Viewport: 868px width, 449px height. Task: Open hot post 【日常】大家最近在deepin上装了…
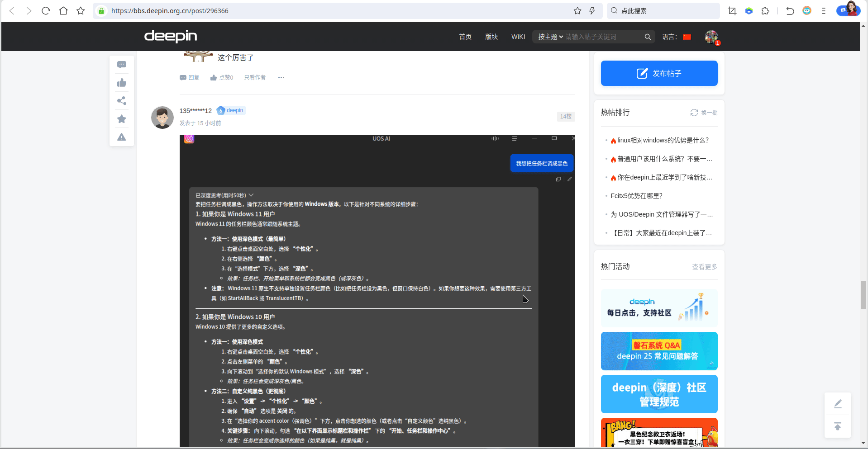tap(662, 233)
